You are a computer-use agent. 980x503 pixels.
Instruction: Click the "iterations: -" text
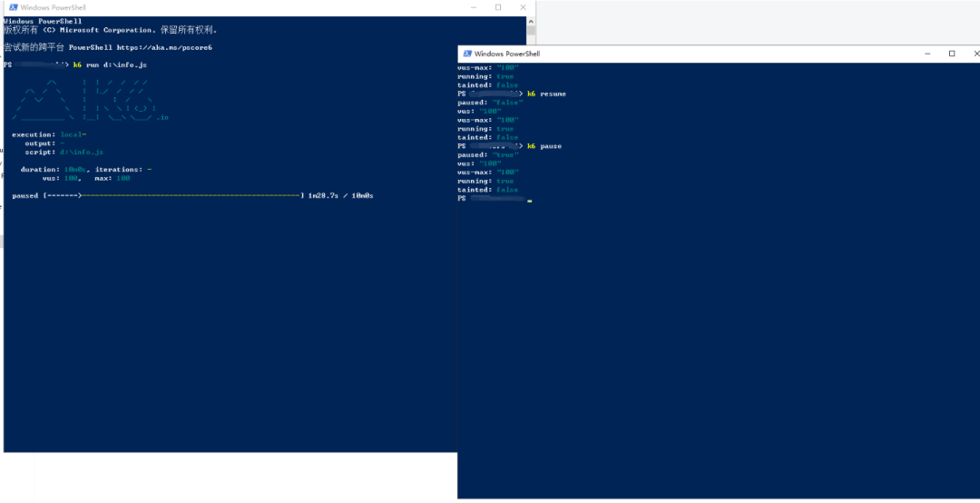123,170
